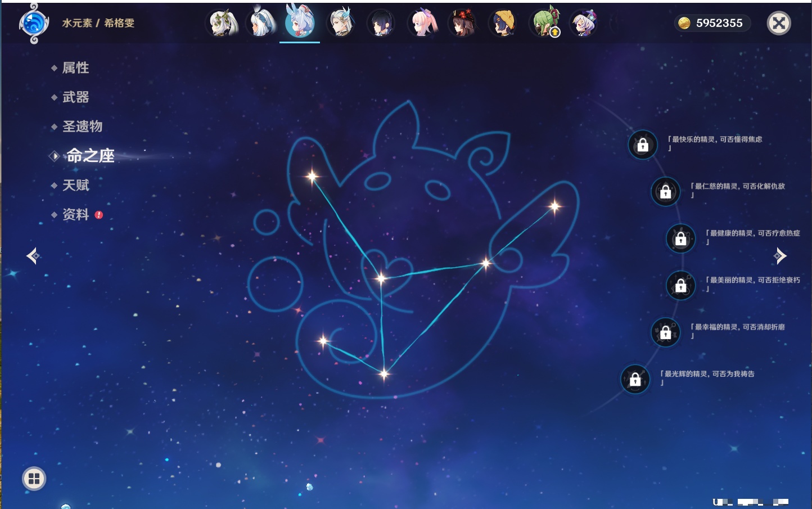Select pink-haired Kokomi avatar

(x=422, y=23)
